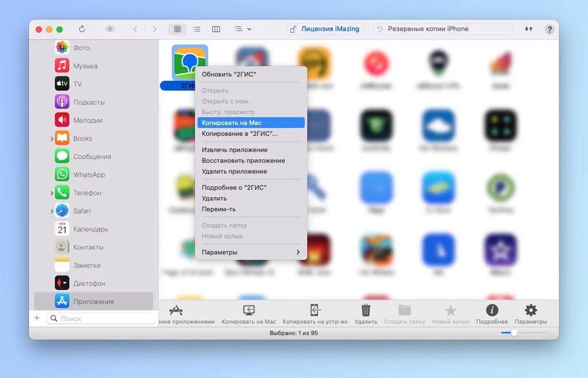Choose Удалить in the context menu
This screenshot has height=378, width=588.
(x=251, y=198)
